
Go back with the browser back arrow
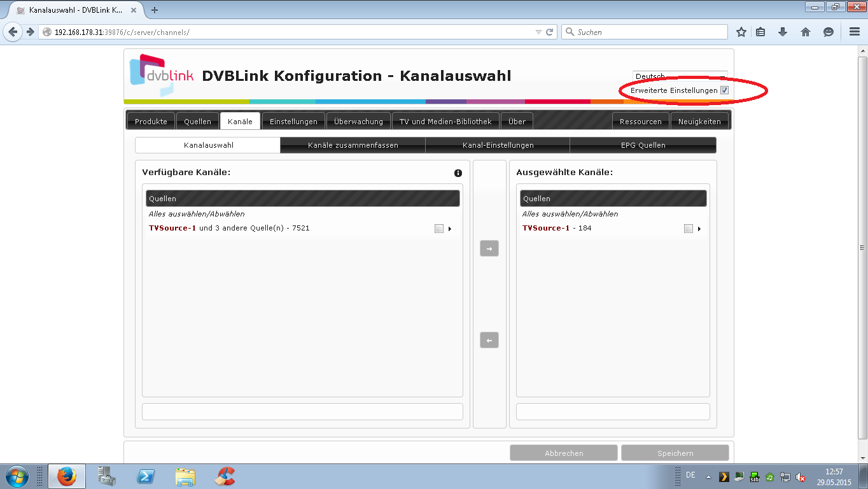13,32
